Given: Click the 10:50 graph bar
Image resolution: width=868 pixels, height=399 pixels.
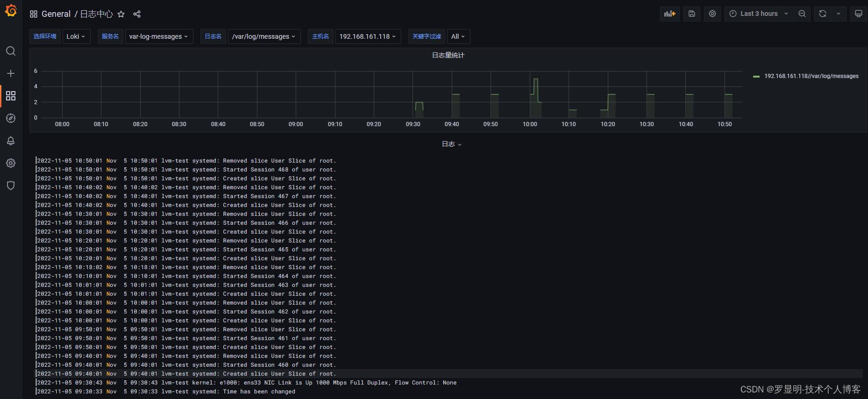Looking at the screenshot, I should [x=728, y=106].
